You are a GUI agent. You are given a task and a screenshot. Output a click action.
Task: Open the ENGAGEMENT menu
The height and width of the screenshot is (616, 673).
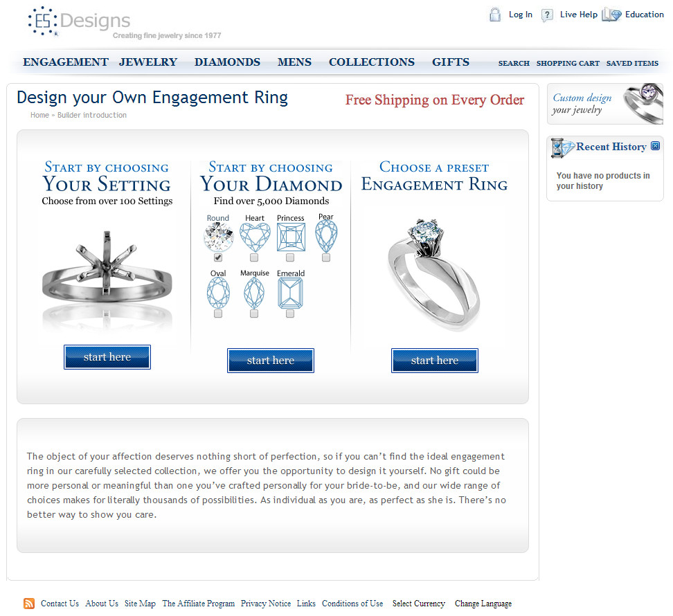click(66, 62)
